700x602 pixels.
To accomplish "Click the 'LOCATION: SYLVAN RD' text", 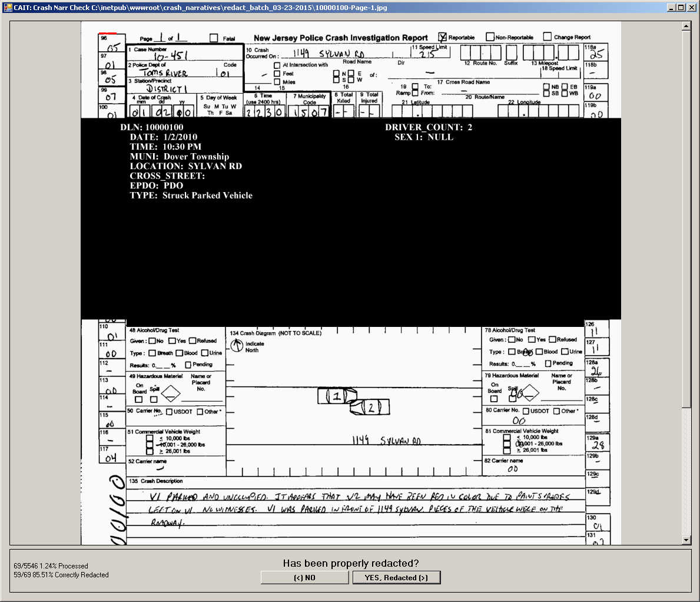I will [185, 166].
